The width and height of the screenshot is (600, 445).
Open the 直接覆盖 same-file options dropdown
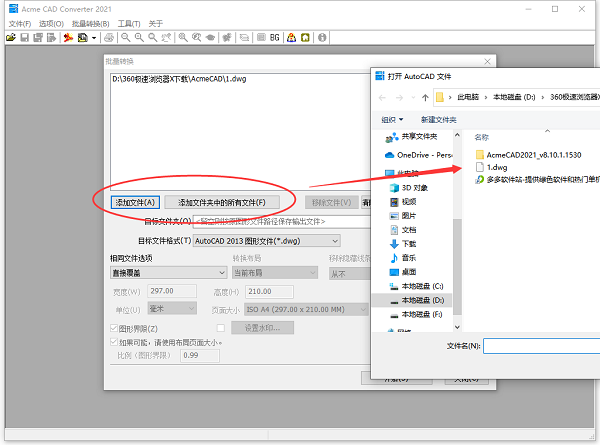[x=169, y=273]
